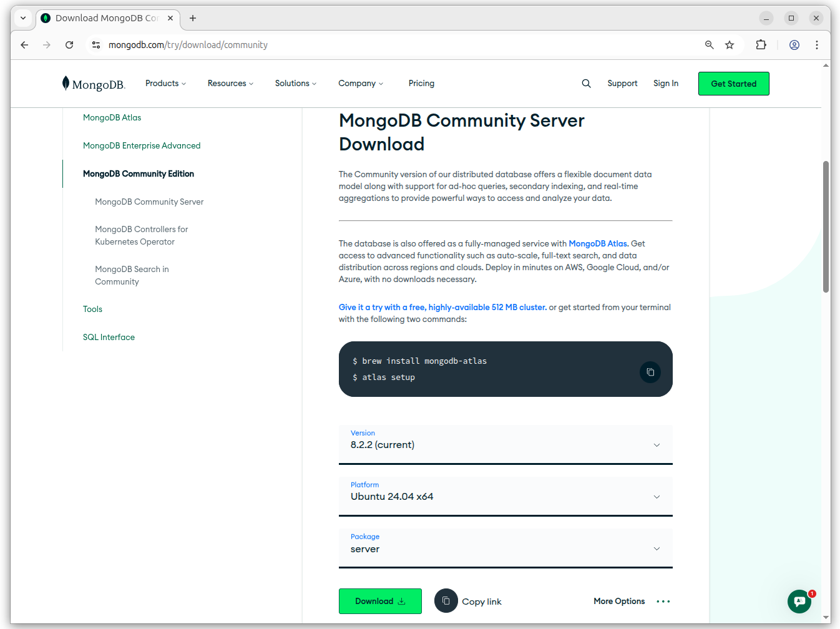Click the Copy link circular icon
This screenshot has width=840, height=629.
click(446, 601)
